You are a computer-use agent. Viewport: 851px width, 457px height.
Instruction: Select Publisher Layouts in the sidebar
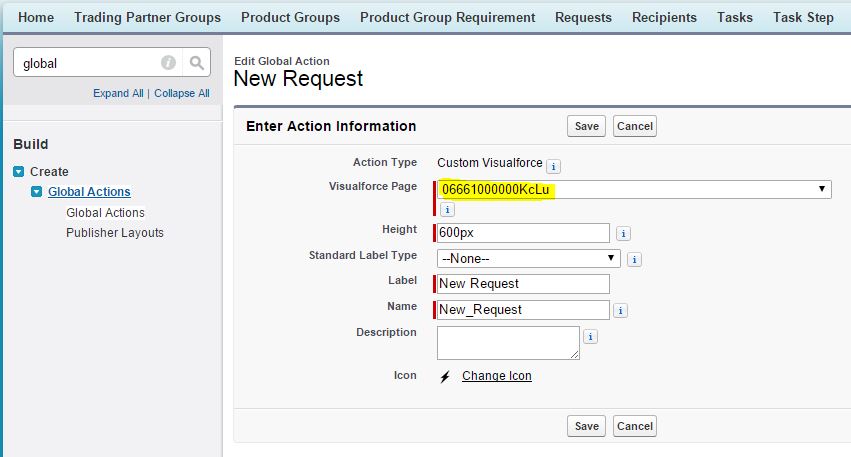coord(115,233)
